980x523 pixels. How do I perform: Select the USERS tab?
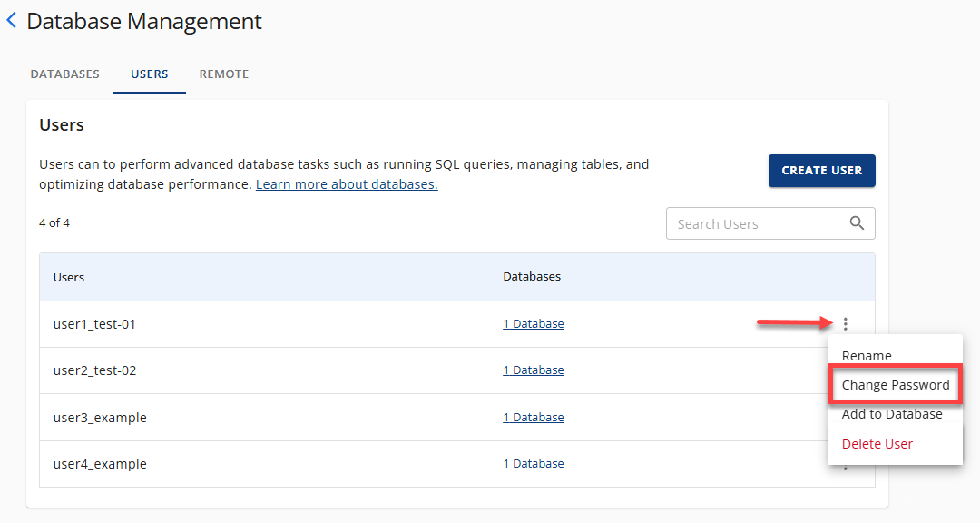[x=149, y=74]
